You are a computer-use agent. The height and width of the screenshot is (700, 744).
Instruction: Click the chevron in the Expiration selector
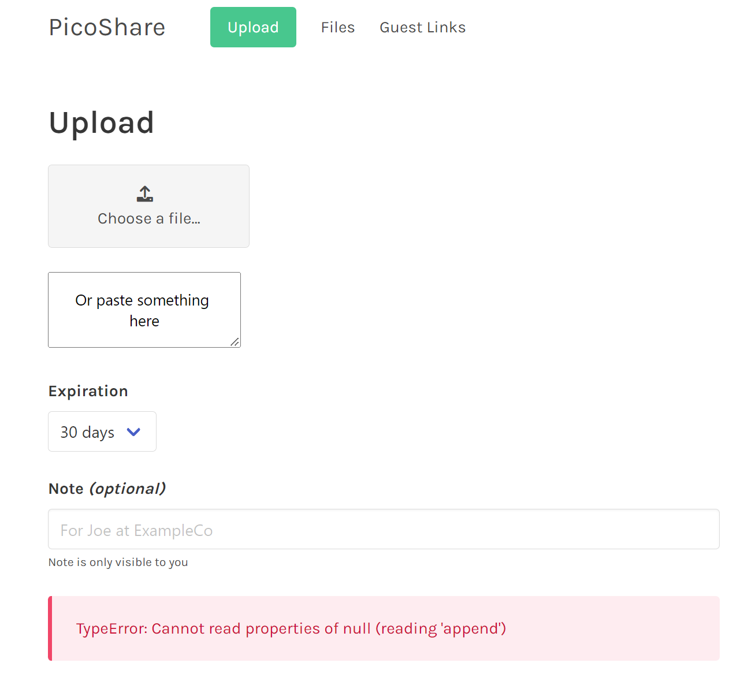[133, 432]
